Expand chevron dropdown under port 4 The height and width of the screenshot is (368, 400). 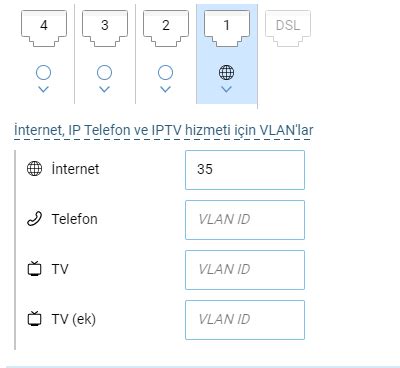pos(44,89)
